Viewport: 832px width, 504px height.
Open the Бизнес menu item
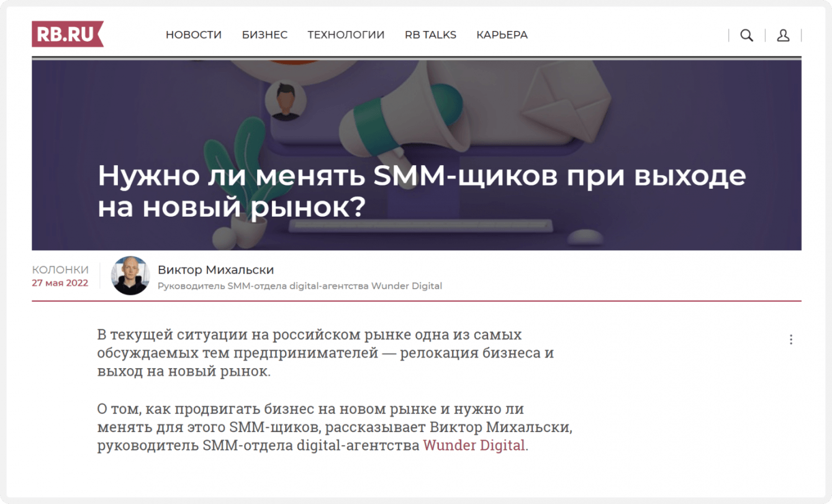pos(265,35)
